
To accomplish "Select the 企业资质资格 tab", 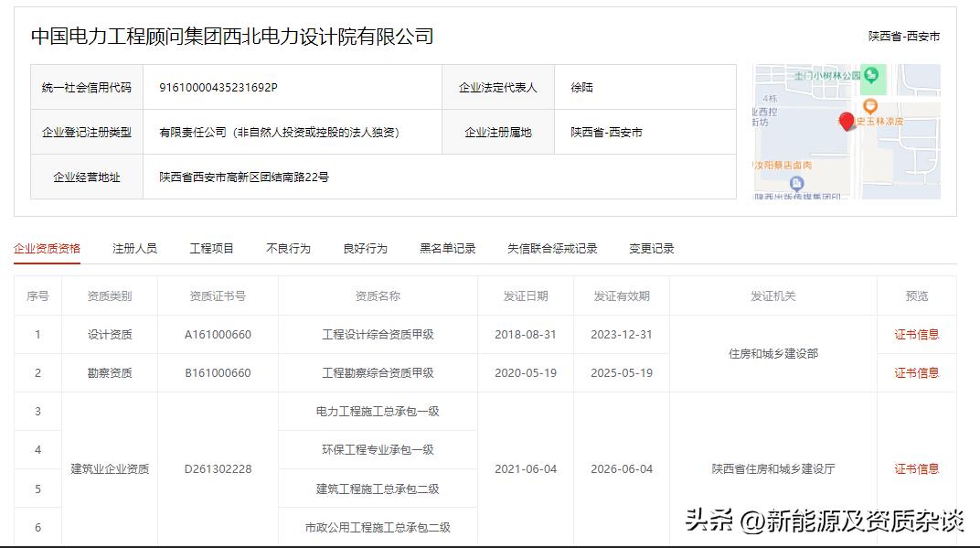I will [x=45, y=247].
